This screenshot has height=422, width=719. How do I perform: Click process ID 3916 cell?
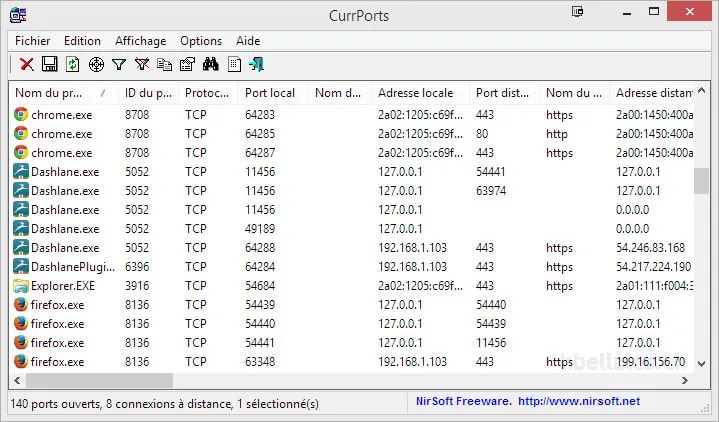(x=137, y=286)
